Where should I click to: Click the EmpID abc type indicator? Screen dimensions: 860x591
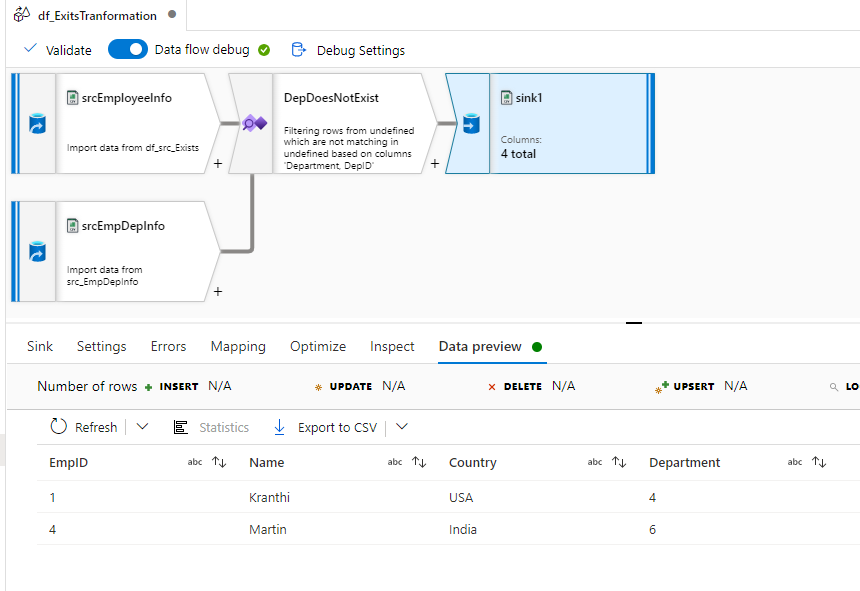[x=195, y=462]
